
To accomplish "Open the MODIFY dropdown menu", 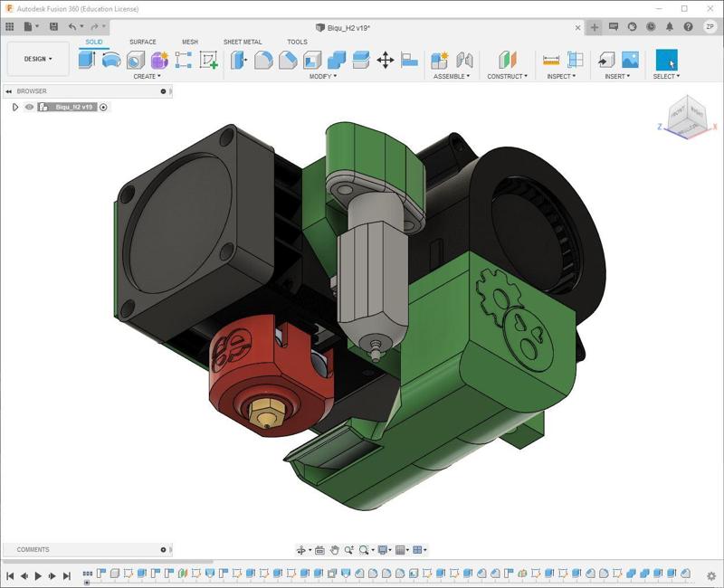I will [x=322, y=76].
